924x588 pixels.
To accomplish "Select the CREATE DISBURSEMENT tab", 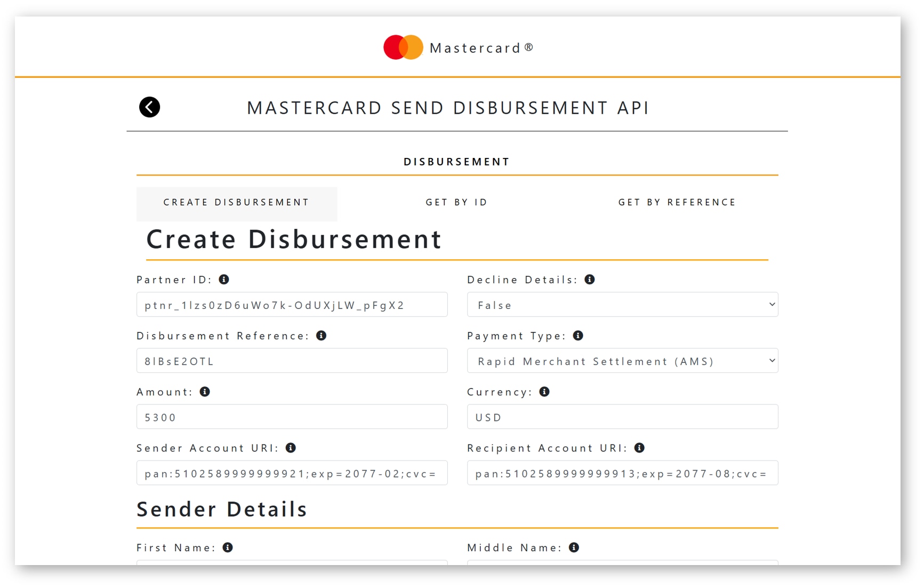I will coord(236,202).
